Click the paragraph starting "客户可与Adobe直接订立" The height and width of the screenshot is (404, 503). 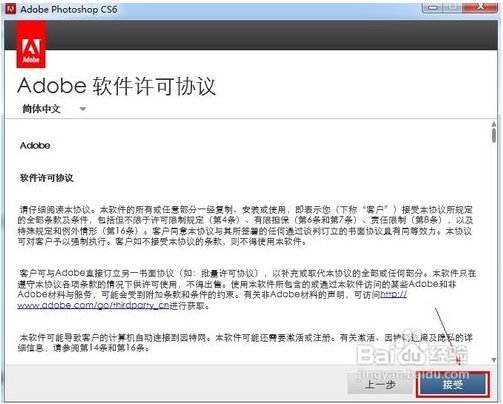tap(247, 289)
